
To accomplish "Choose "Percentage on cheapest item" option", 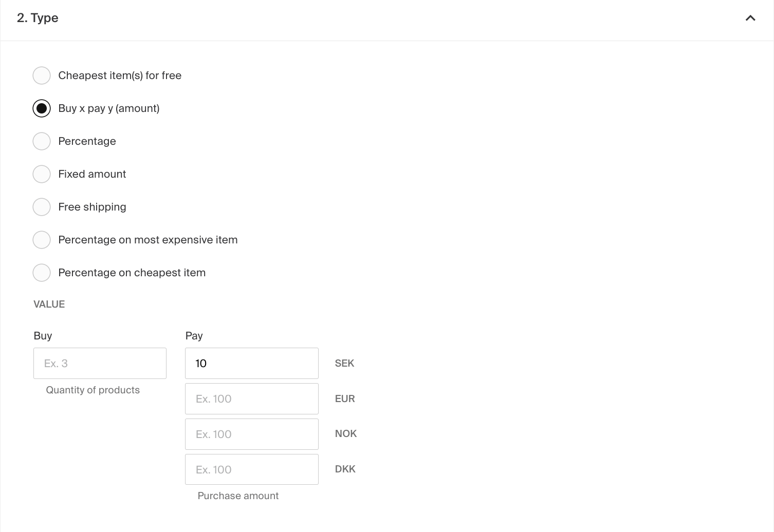I will 42,273.
